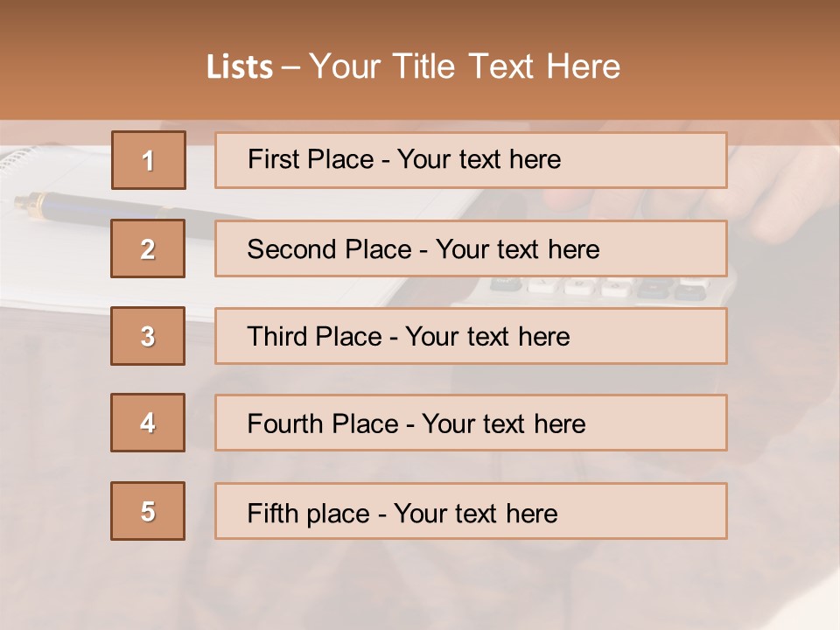This screenshot has width=840, height=630.
Task: Select the Fourth Place text box
Action: pyautogui.click(x=471, y=423)
